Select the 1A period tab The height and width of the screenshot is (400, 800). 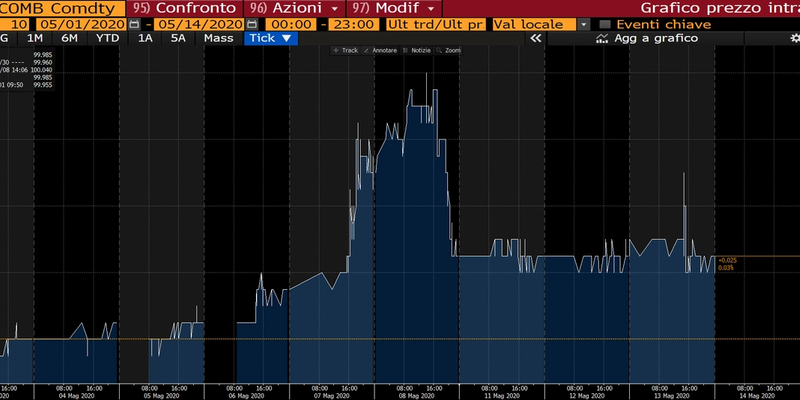(x=145, y=38)
